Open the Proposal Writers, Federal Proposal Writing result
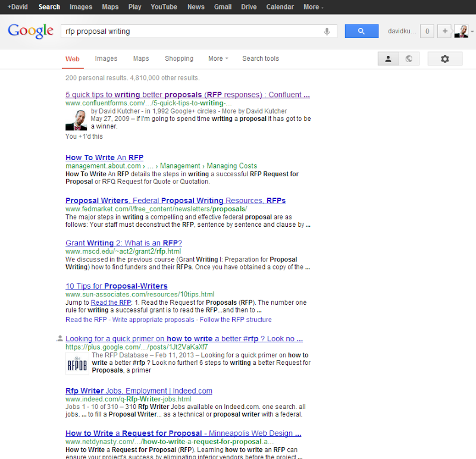Screen dimensions: 476x459 [176, 201]
